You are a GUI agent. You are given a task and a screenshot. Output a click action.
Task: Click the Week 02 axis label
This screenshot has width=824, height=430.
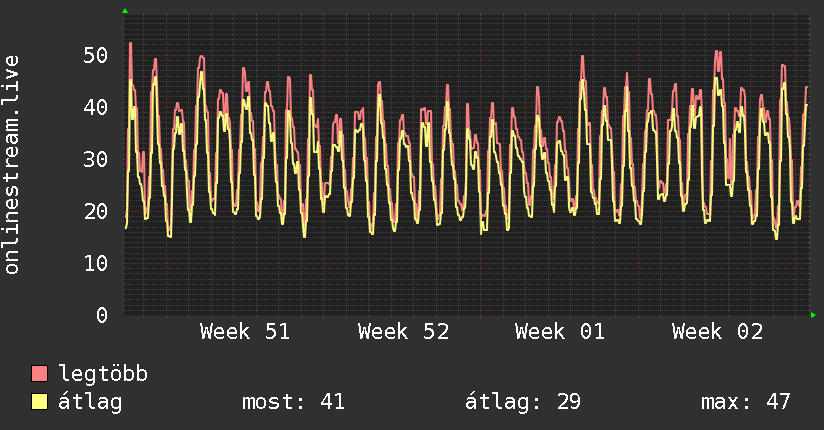(x=717, y=332)
